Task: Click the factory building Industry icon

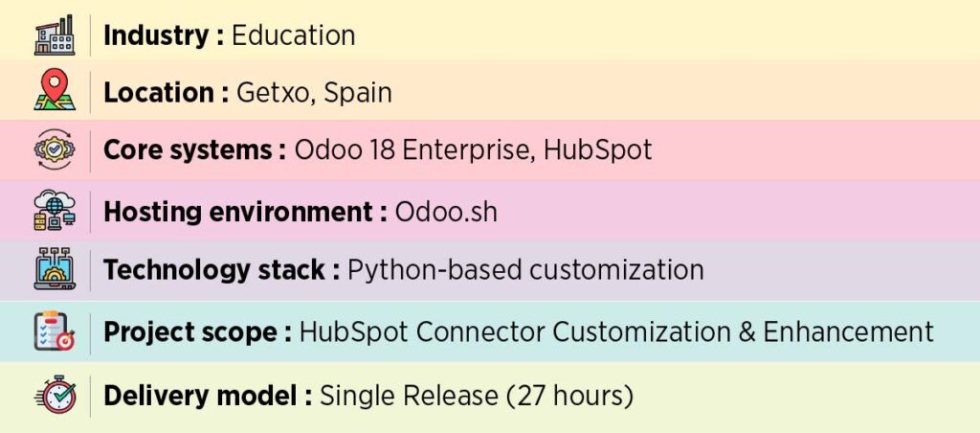Action: [x=55, y=34]
